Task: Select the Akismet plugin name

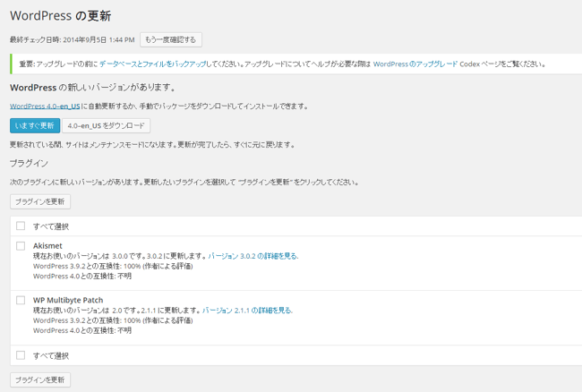Action: click(47, 246)
